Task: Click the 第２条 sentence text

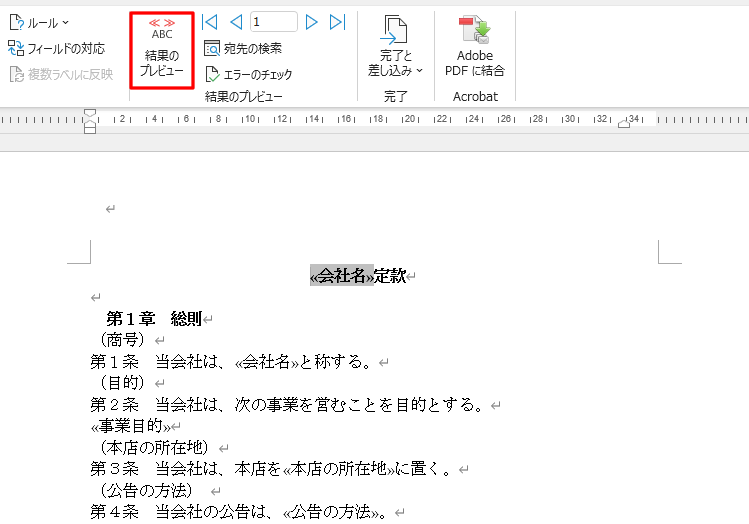Action: coord(289,405)
